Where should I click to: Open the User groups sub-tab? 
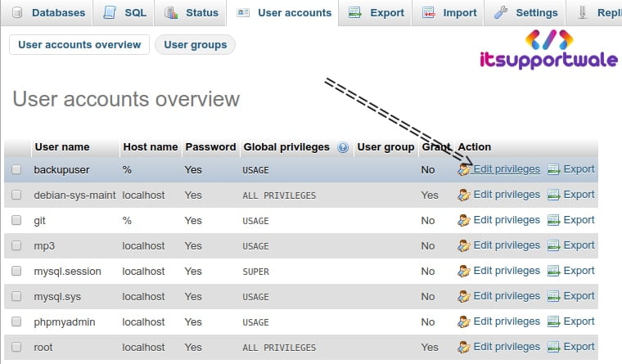coord(195,44)
